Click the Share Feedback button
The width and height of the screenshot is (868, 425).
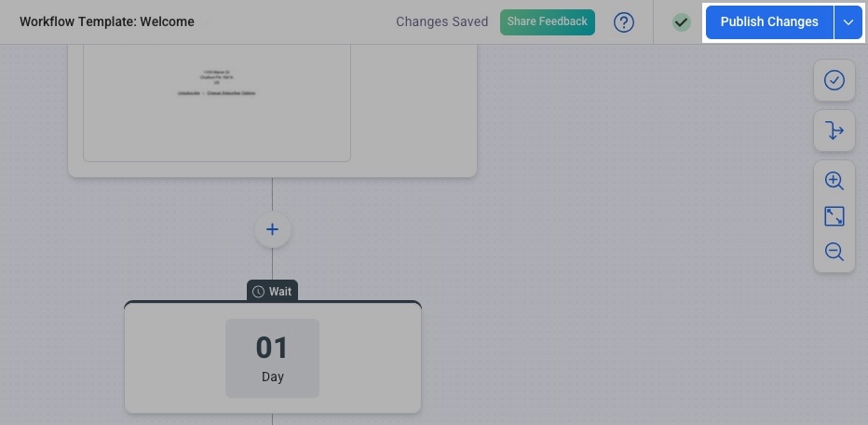[547, 22]
